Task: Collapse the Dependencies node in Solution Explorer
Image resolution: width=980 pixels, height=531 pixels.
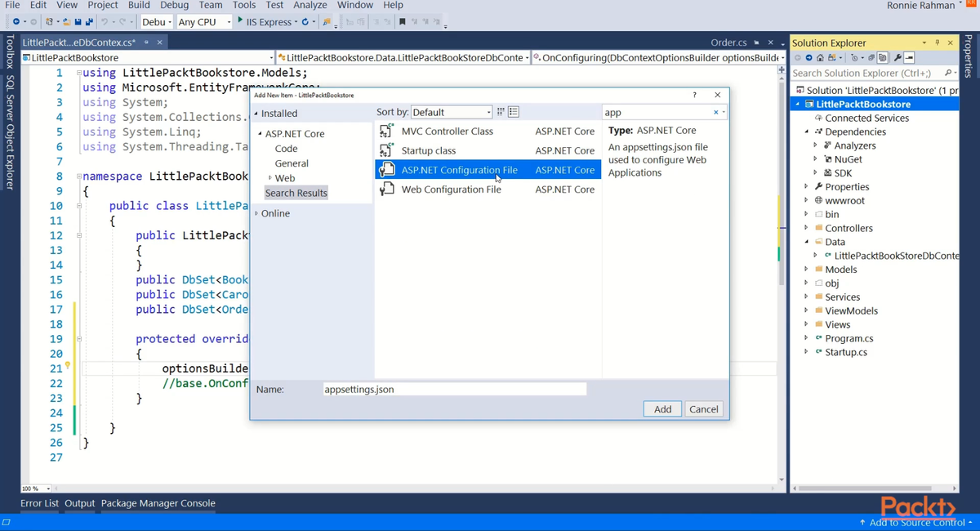Action: click(x=806, y=132)
